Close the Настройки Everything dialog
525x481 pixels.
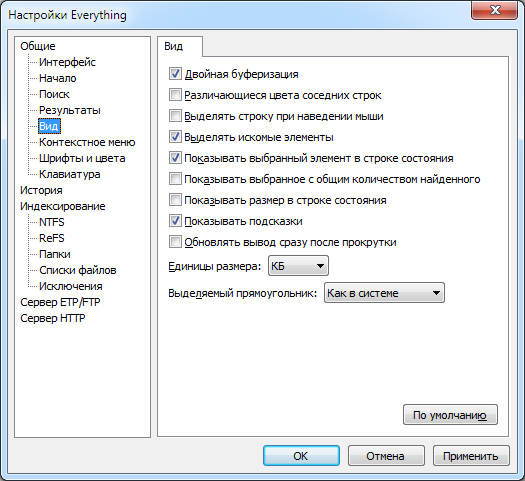click(495, 10)
